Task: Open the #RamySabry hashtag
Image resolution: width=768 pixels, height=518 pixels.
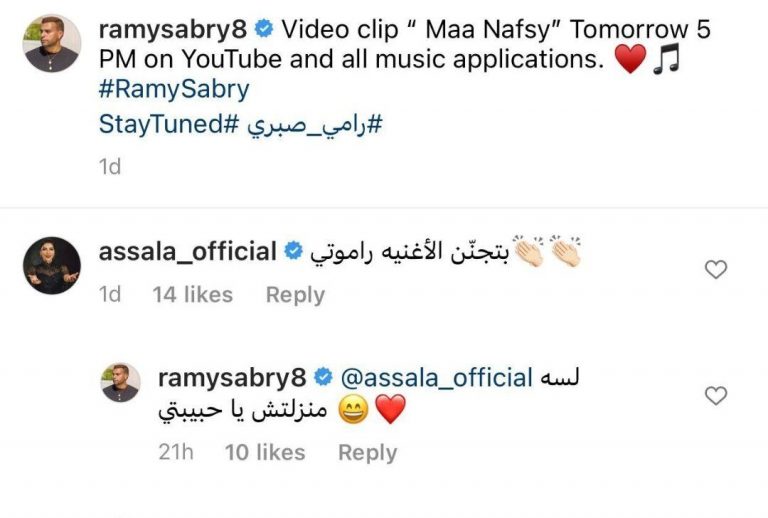Action: point(174,90)
